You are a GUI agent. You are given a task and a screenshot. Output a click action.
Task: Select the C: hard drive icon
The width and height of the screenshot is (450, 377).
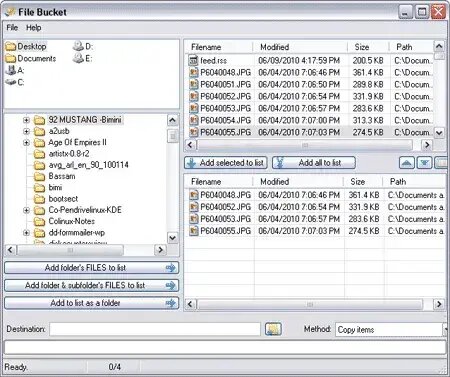point(11,82)
